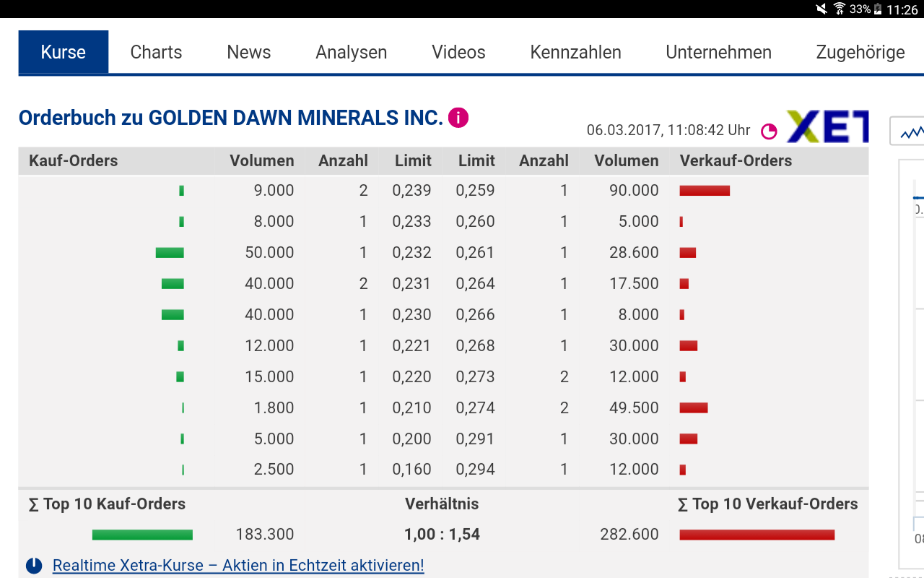Click the sell limit 0,291
Image resolution: width=924 pixels, height=578 pixels.
pos(476,439)
